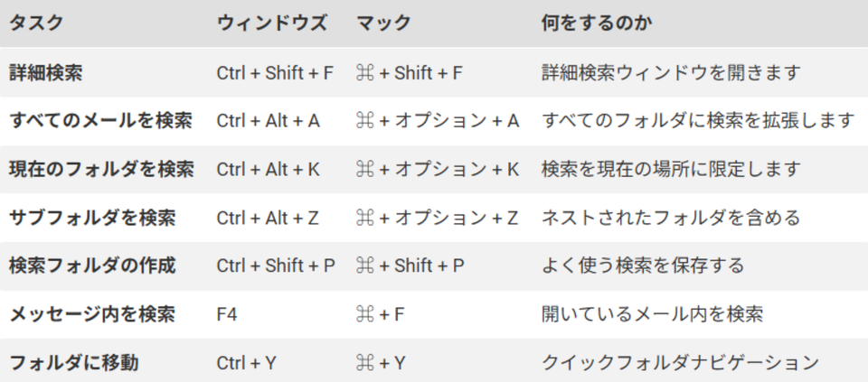Viewport: 868px width, 382px height.
Task: Select the 現在のフォルダを検索 row label
Action: coord(101,169)
